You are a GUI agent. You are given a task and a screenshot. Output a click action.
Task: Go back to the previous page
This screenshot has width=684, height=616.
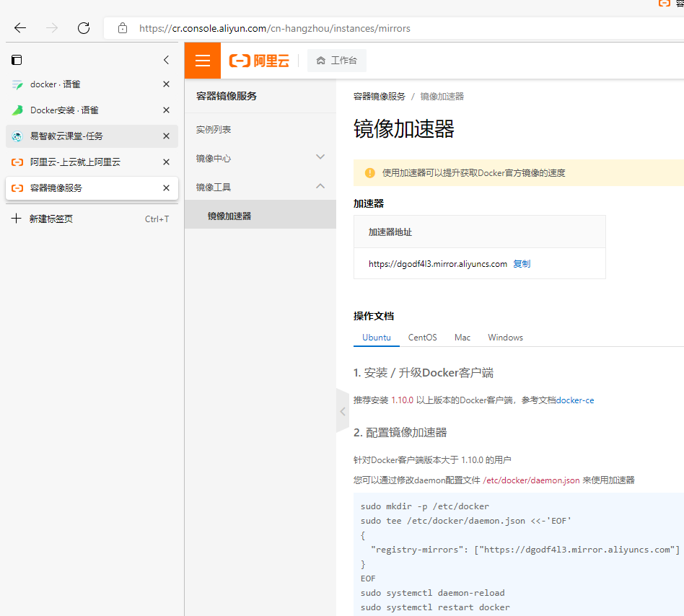click(20, 28)
